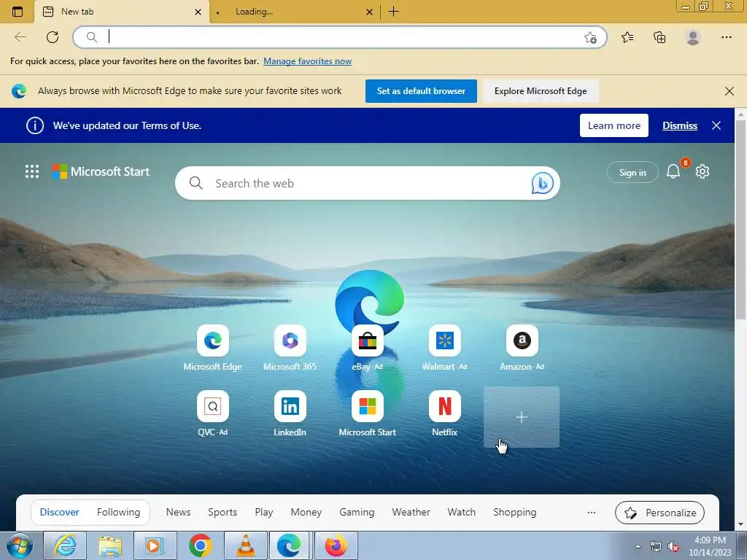The height and width of the screenshot is (560, 747).
Task: Click the muted volume tray icon
Action: [673, 547]
